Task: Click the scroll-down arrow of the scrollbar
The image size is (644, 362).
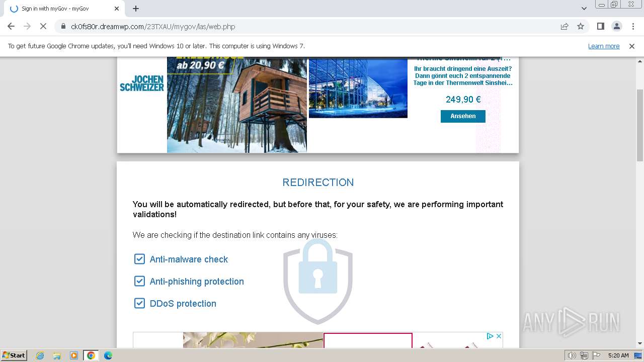Action: pyautogui.click(x=639, y=343)
